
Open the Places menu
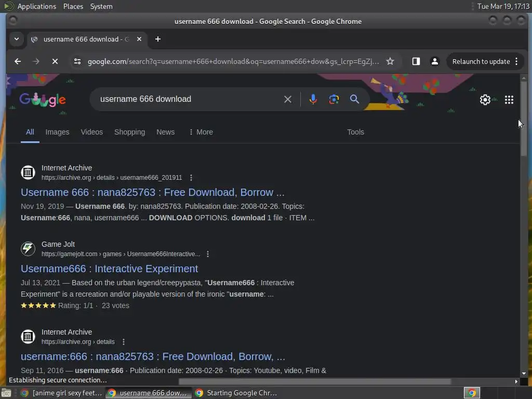pyautogui.click(x=73, y=6)
